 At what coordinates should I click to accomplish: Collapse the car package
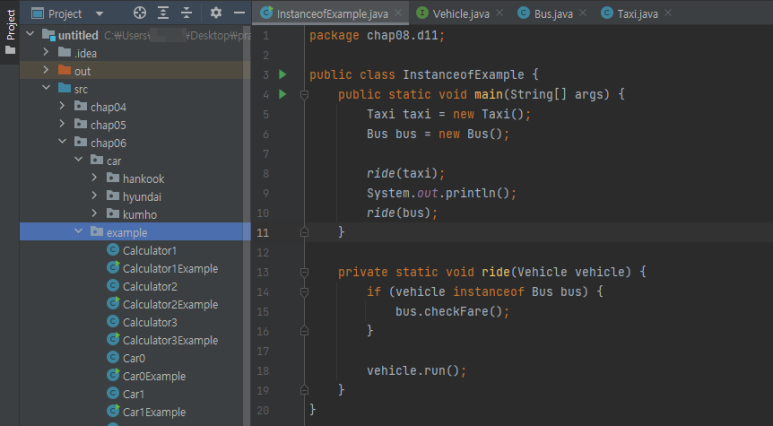point(78,159)
